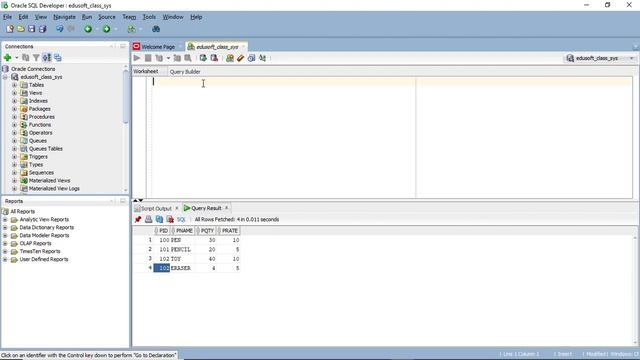Click the green Forward navigation icon
Screen dimensions: 640x360
[107, 29]
